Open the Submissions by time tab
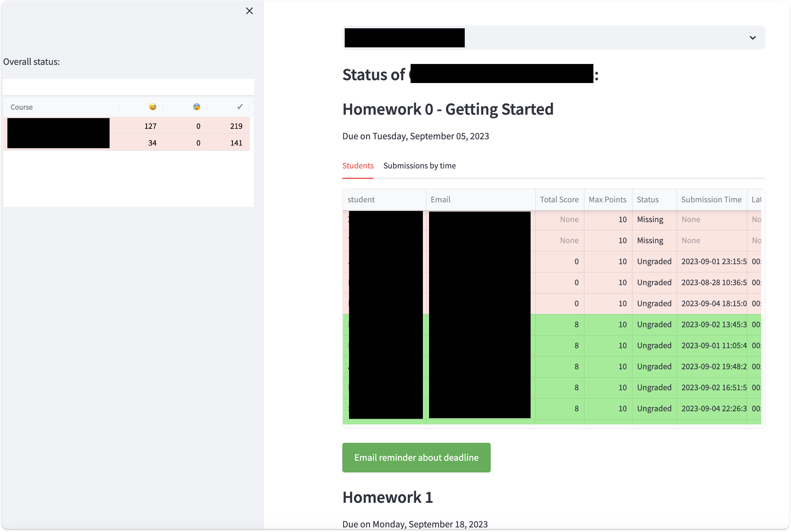 (x=419, y=165)
